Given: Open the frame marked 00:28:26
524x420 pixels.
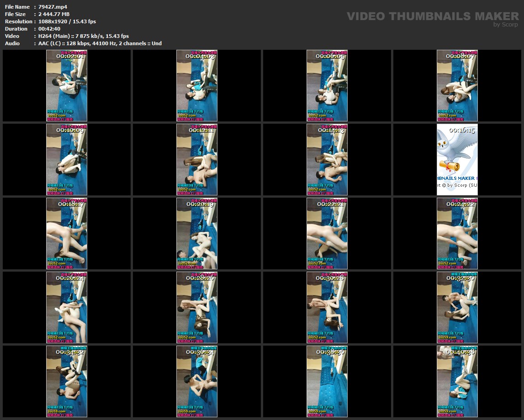Looking at the screenshot, I should pos(197,307).
